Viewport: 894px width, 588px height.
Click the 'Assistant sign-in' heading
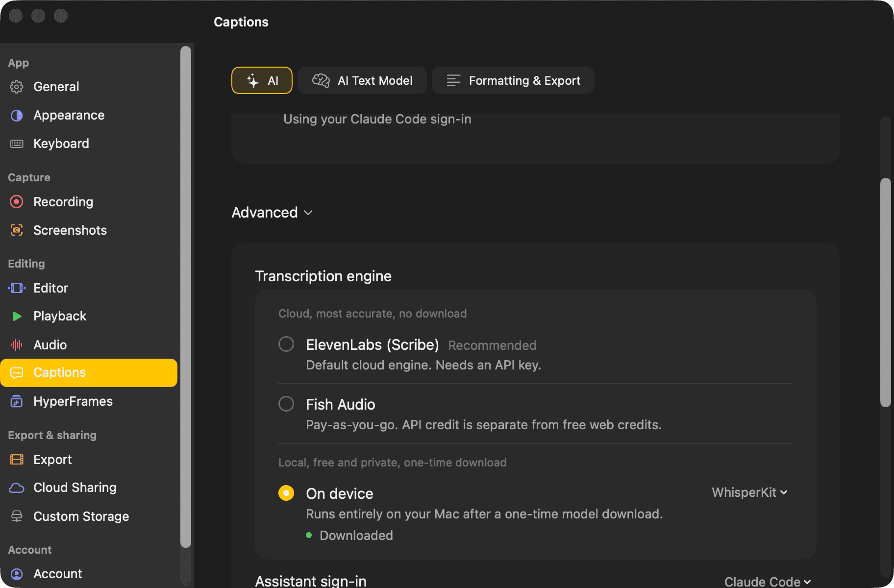311,581
